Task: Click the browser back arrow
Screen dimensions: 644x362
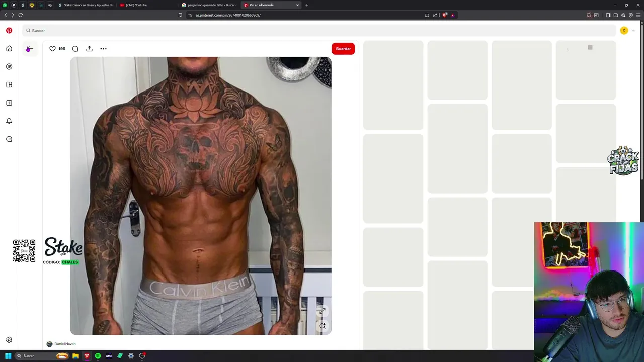Action: (6, 15)
